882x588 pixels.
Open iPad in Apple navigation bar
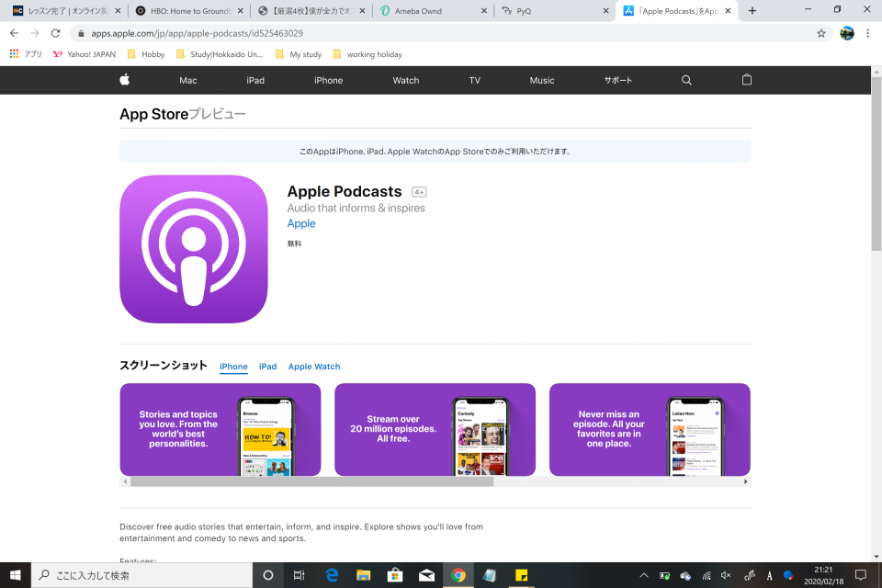(255, 81)
